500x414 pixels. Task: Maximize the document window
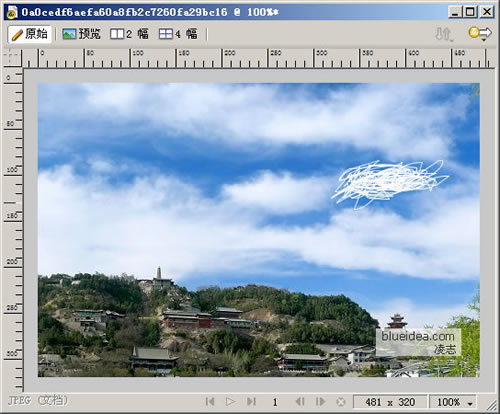470,12
